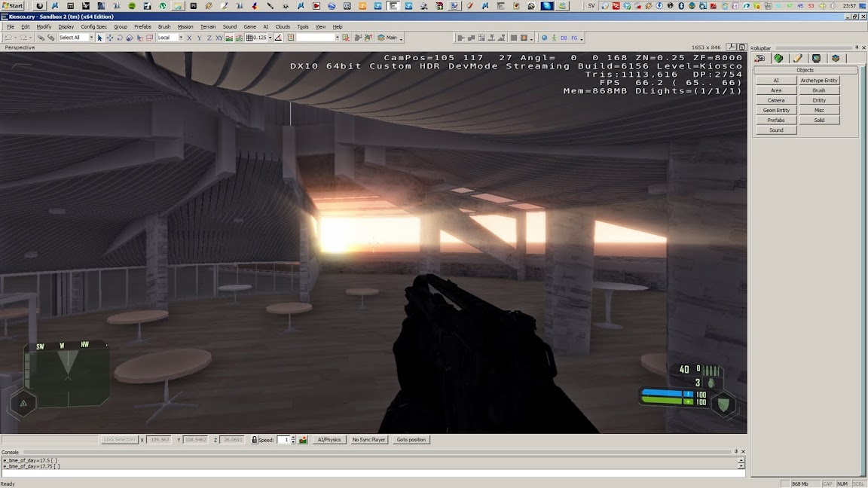
Task: Open the Terrain menu
Action: (x=208, y=26)
